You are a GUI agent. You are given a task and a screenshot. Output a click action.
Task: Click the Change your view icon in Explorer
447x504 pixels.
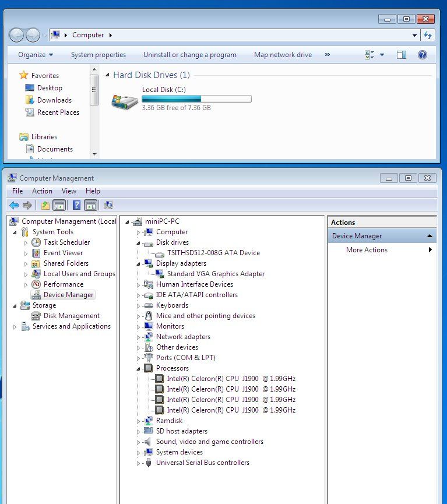[x=369, y=55]
